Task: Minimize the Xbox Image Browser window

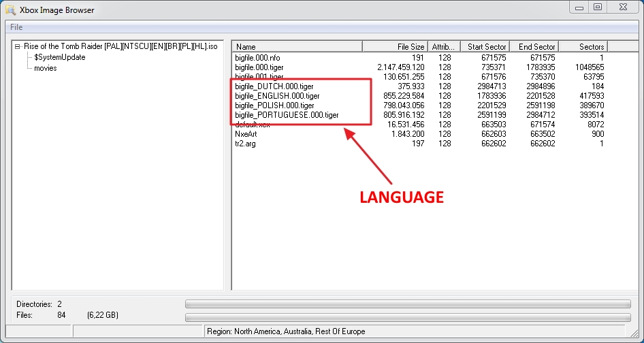Action: tap(579, 7)
